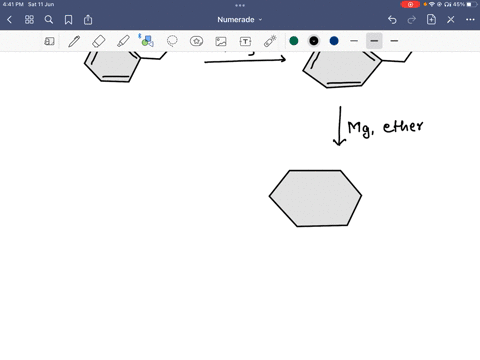Choose the black pen color
Viewport: 480px width, 360px height.
(x=314, y=41)
